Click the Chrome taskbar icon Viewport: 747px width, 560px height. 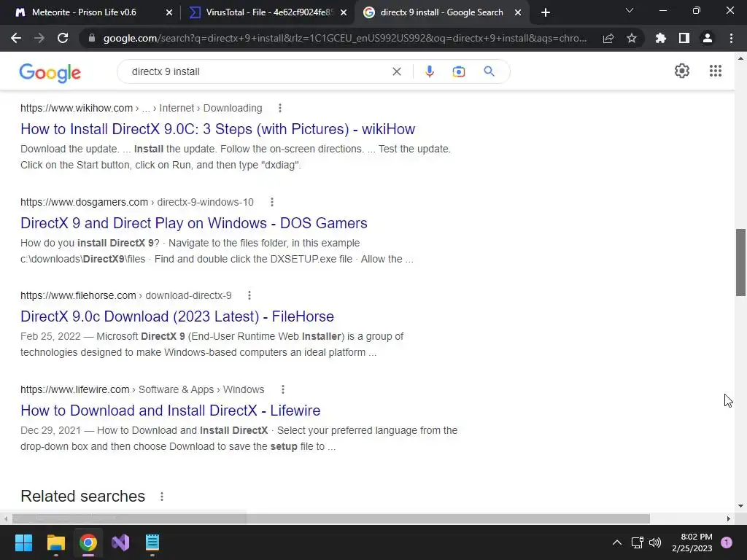pyautogui.click(x=88, y=542)
